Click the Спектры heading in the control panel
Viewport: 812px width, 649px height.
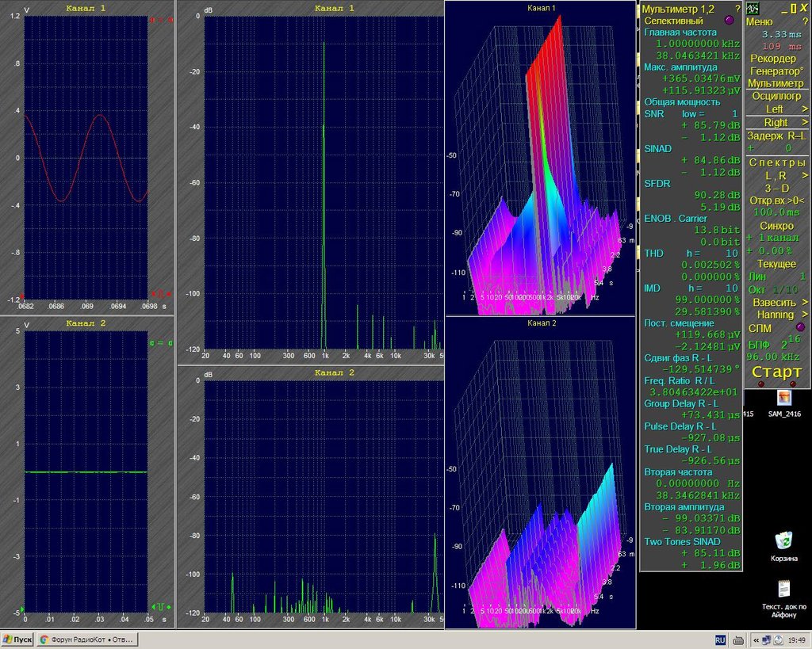(777, 162)
